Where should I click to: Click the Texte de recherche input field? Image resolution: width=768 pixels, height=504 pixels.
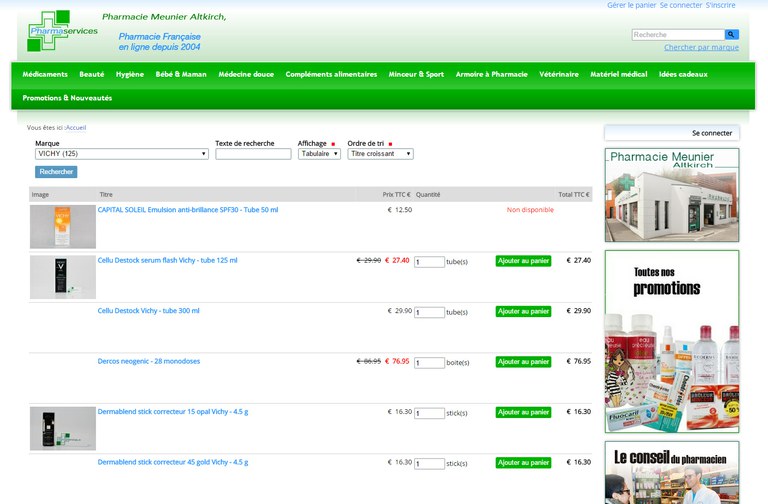pyautogui.click(x=253, y=154)
